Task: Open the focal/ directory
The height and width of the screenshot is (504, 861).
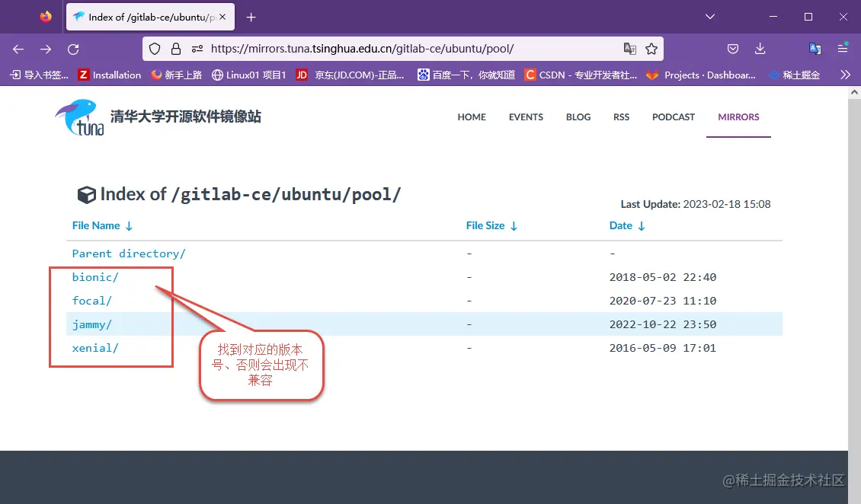Action: point(91,301)
